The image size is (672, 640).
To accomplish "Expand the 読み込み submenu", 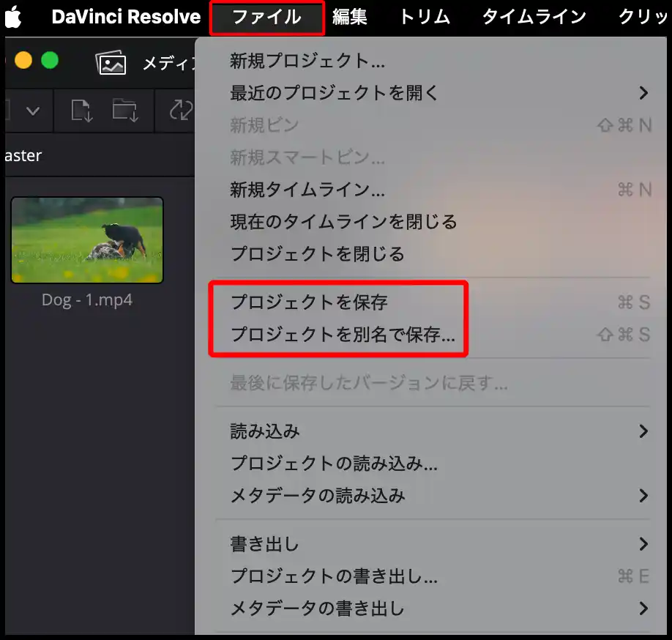I will (x=264, y=431).
